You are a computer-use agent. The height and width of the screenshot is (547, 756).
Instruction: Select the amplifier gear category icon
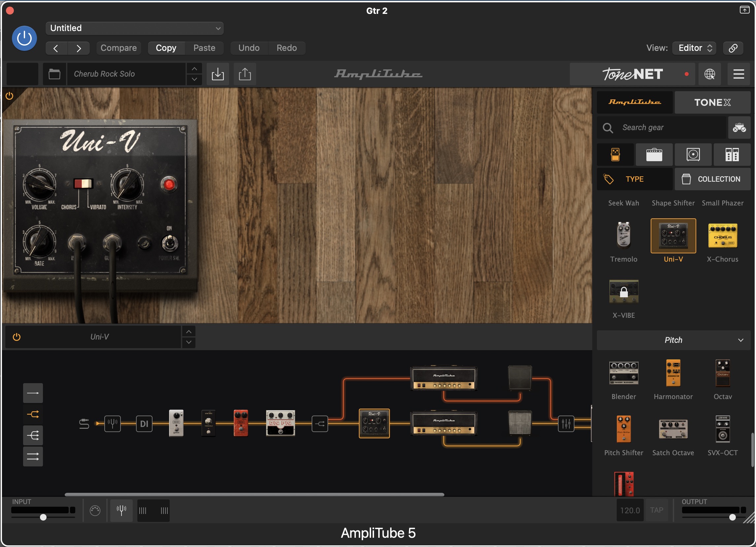pyautogui.click(x=654, y=155)
